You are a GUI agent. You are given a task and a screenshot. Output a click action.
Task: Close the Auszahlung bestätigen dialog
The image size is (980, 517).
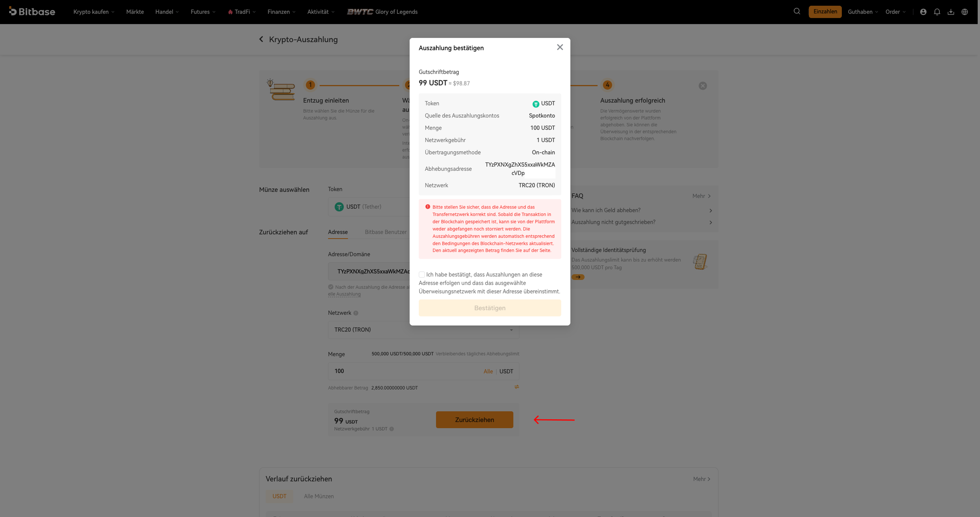tap(560, 47)
